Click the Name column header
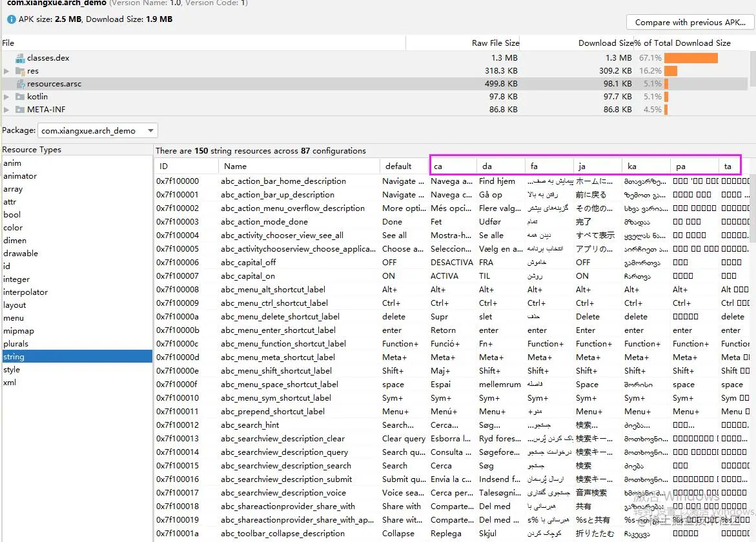Image resolution: width=756 pixels, height=542 pixels. (299, 166)
